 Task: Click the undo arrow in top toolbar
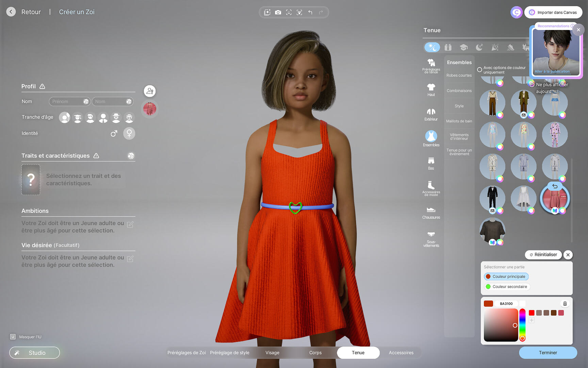click(310, 12)
